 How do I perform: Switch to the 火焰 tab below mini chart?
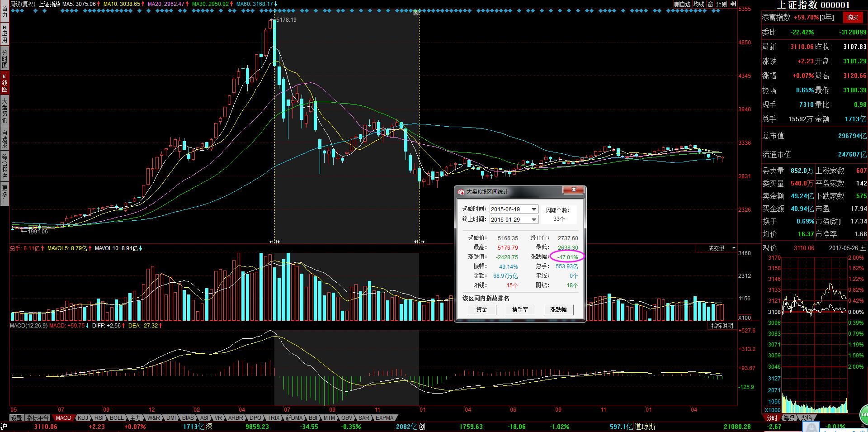(806, 418)
